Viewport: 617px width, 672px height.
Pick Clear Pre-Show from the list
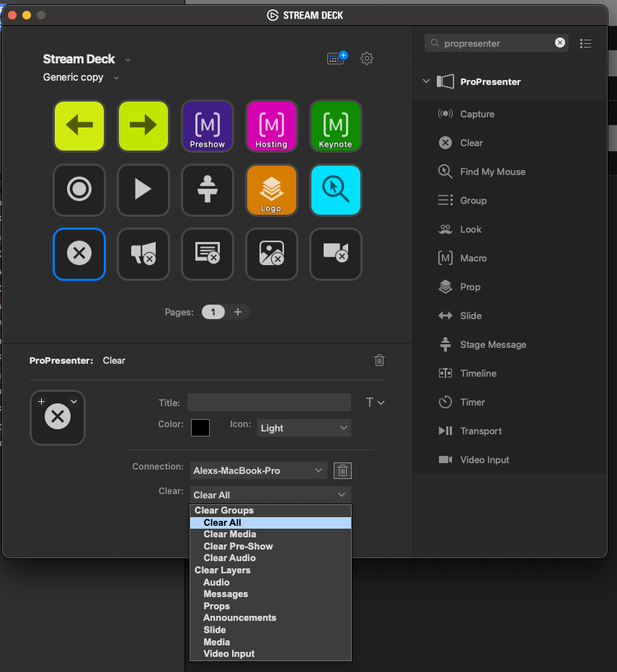tap(270, 546)
